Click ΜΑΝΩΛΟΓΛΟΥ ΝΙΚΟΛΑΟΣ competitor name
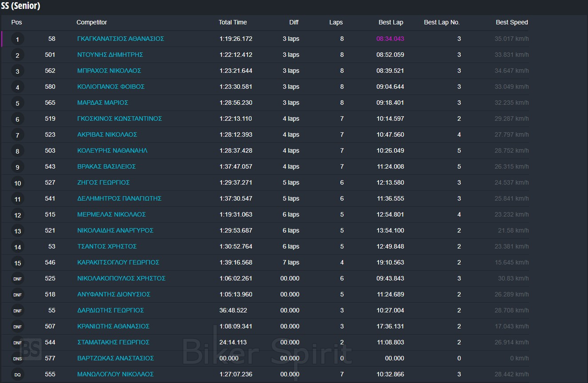The height and width of the screenshot is (383, 588). coord(115,374)
